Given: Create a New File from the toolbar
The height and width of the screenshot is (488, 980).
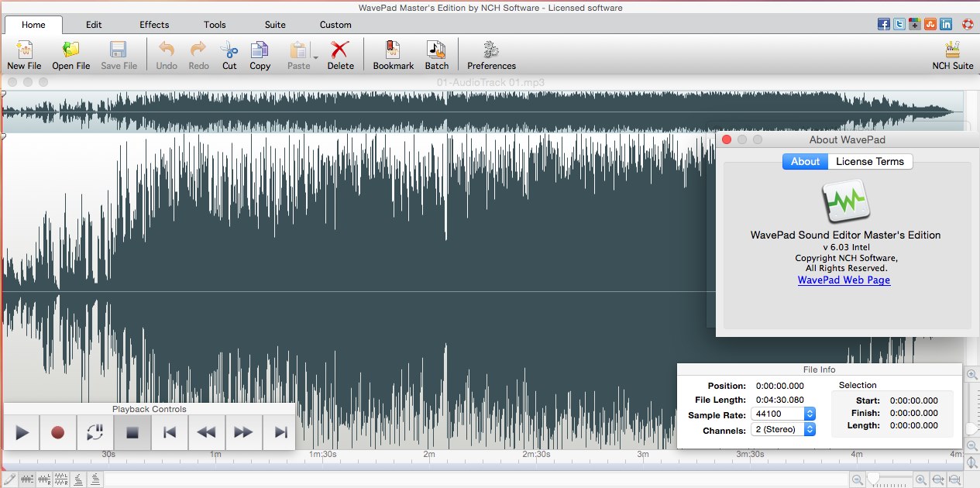Looking at the screenshot, I should point(24,57).
